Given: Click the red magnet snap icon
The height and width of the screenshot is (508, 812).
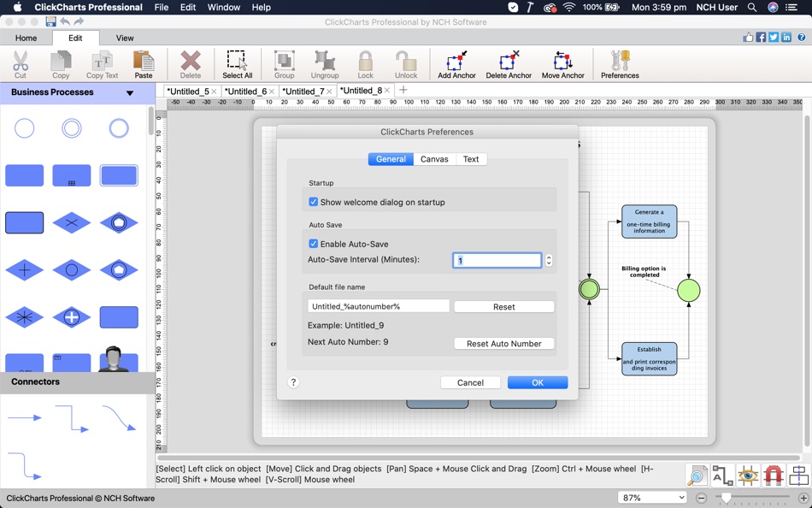Looking at the screenshot, I should [x=774, y=476].
